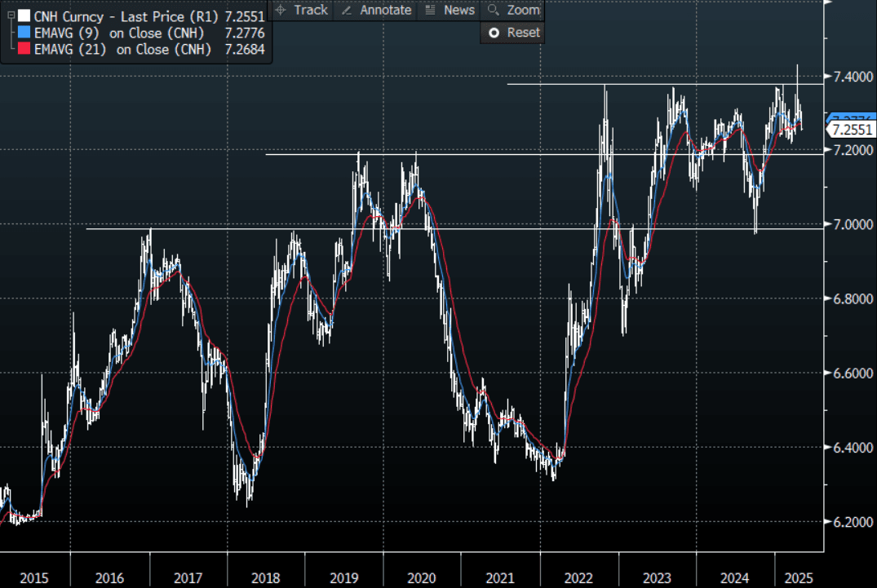Reset the chart view
This screenshot has height=588, width=877.
[x=514, y=33]
